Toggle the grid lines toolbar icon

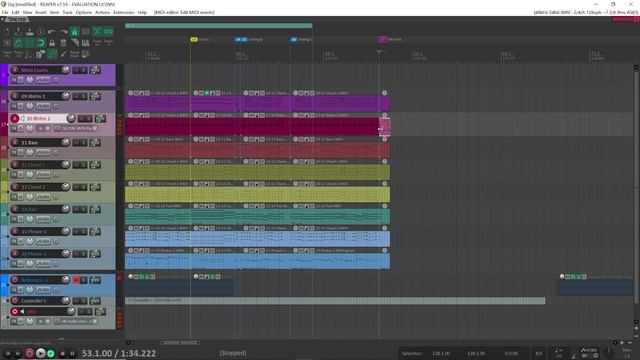coord(30,42)
